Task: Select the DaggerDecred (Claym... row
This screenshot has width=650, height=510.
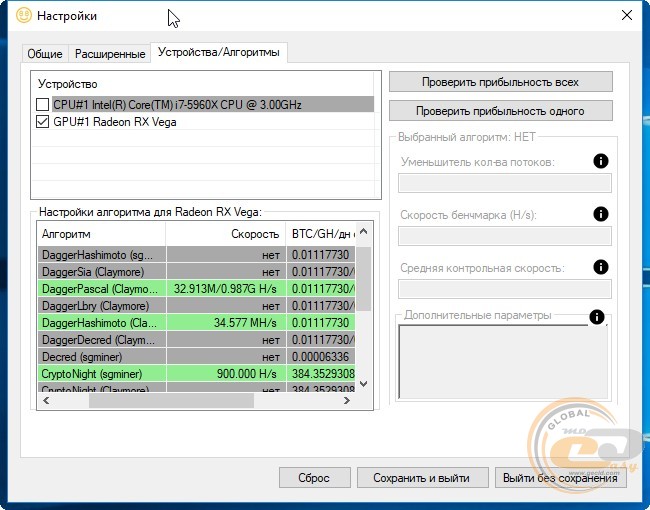Action: coord(197,340)
